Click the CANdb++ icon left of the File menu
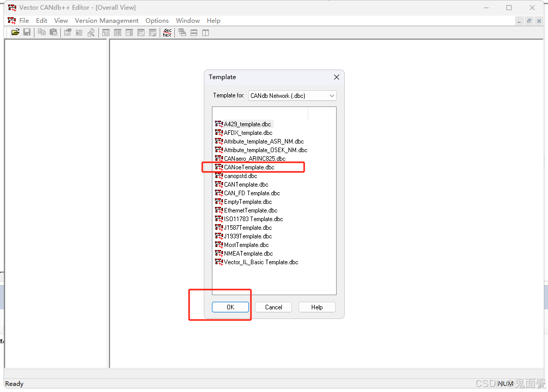This screenshot has width=548, height=392. (12, 21)
